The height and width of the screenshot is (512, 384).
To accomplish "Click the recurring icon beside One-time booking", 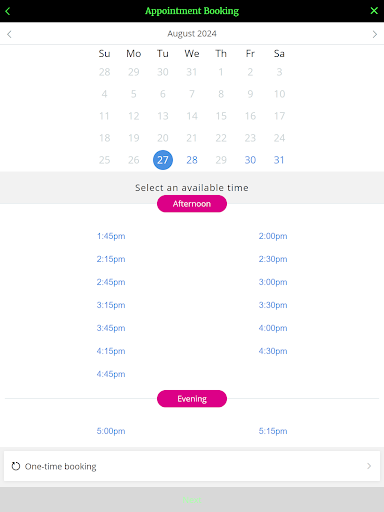I will click(16, 466).
